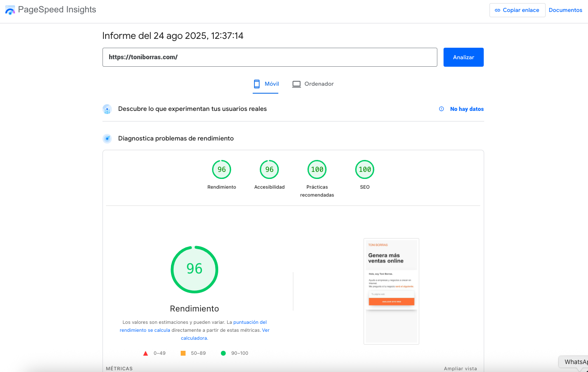Click Diagnostica problemas de rendimiento heading
The image size is (588, 372).
(176, 138)
